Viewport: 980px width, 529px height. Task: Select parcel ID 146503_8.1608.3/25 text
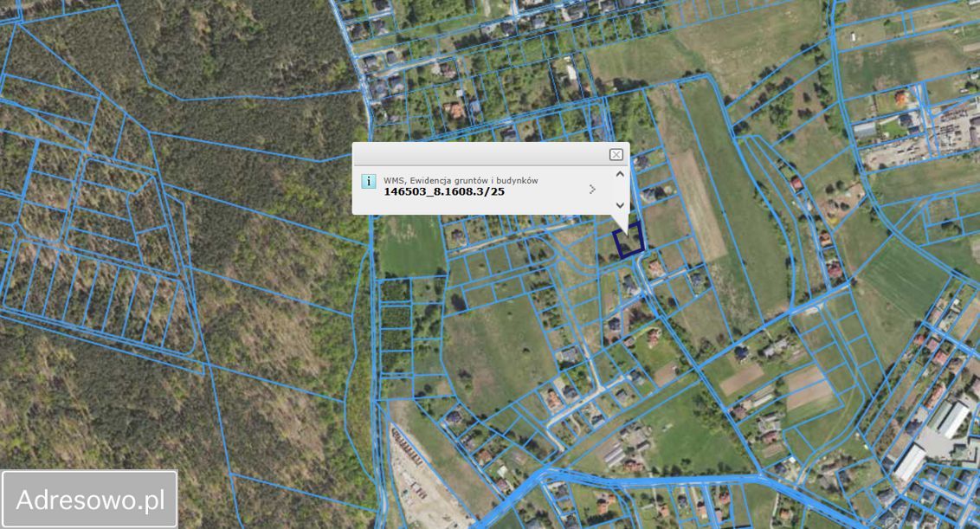[444, 191]
